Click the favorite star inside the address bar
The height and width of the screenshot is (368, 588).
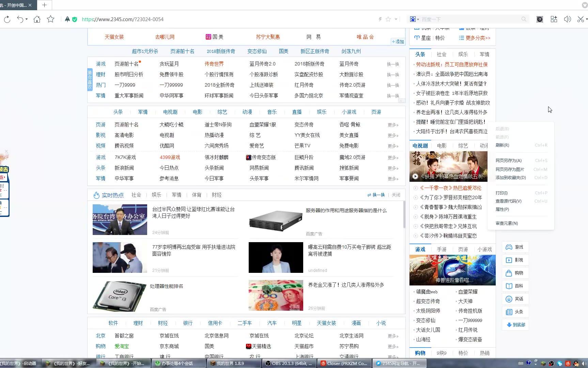pos(388,19)
